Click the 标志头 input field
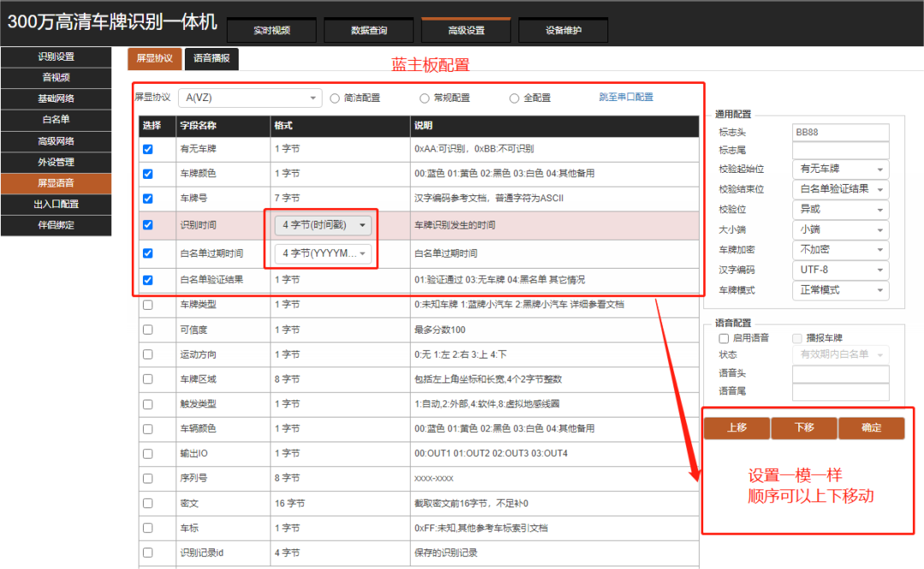The height and width of the screenshot is (569, 924). point(840,133)
